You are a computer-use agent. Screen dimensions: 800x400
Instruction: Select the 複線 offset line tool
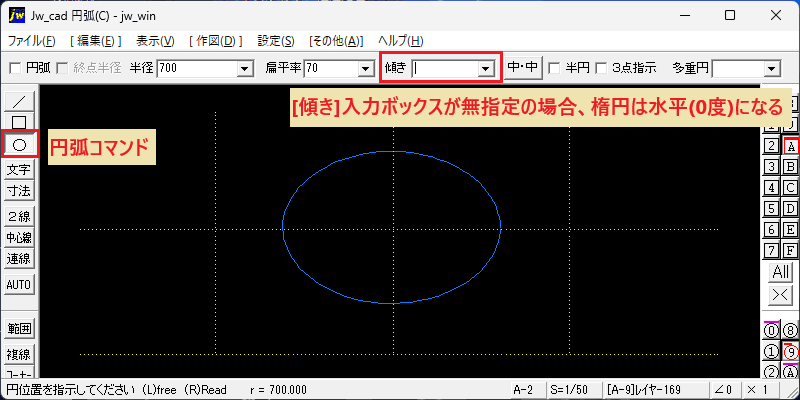pos(19,354)
